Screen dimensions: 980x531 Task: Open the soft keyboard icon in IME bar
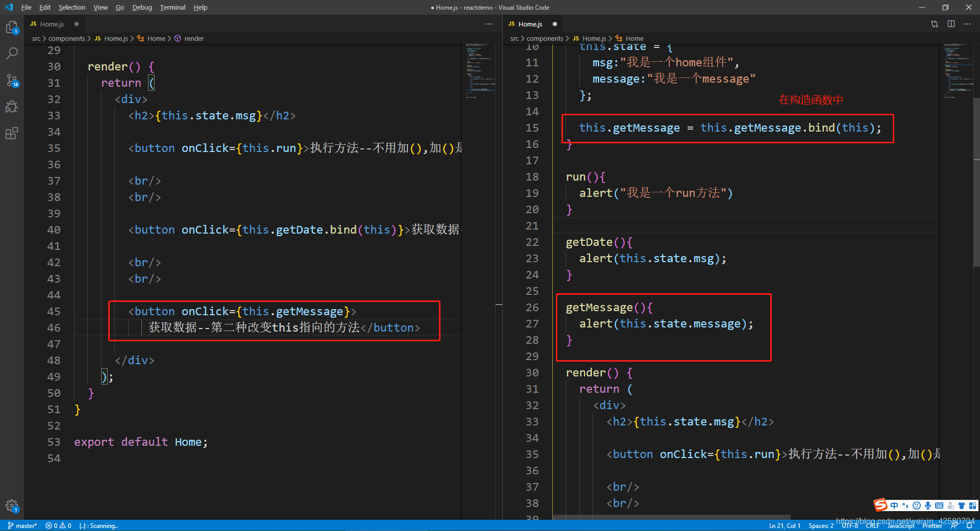point(939,505)
